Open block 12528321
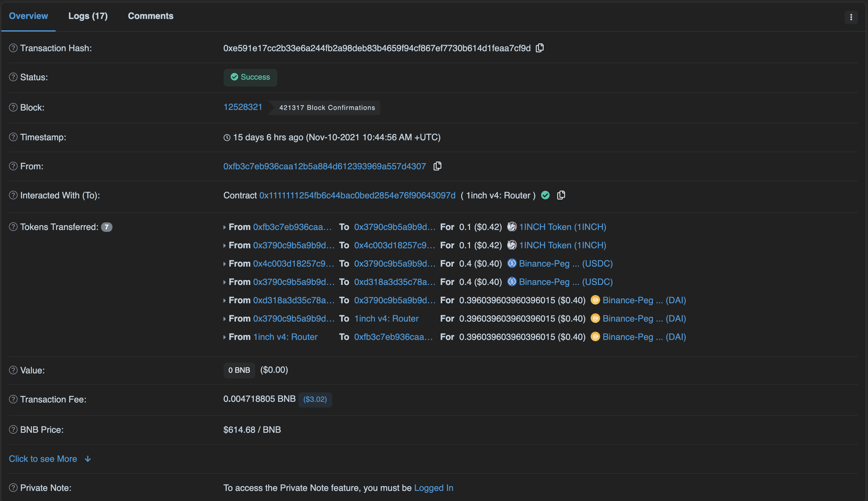The image size is (868, 501). point(243,107)
